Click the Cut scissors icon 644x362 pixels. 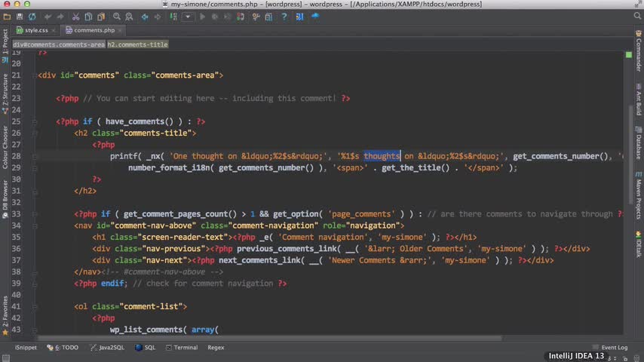coord(76,17)
